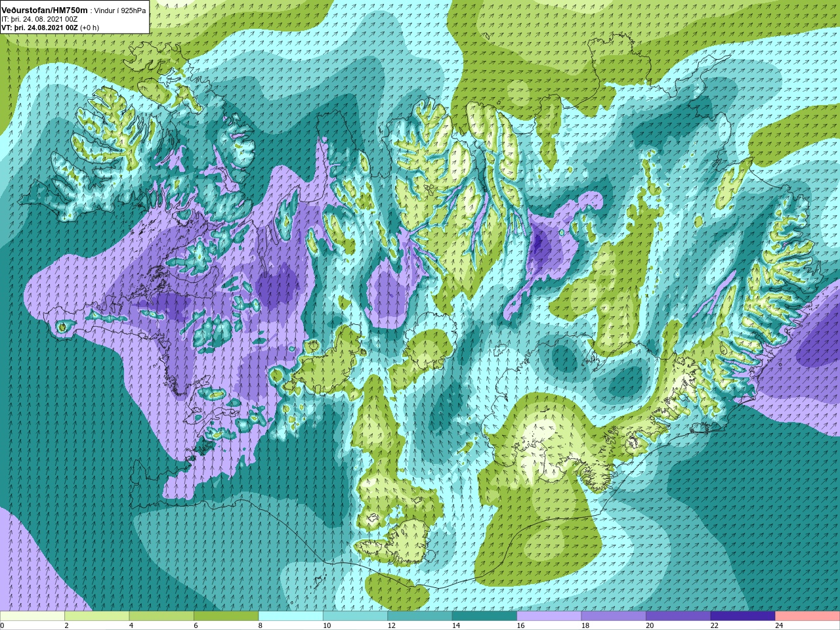This screenshot has height=630, width=840.
Task: Click the 'Vindur í 925hPa' label
Action: pyautogui.click(x=120, y=10)
